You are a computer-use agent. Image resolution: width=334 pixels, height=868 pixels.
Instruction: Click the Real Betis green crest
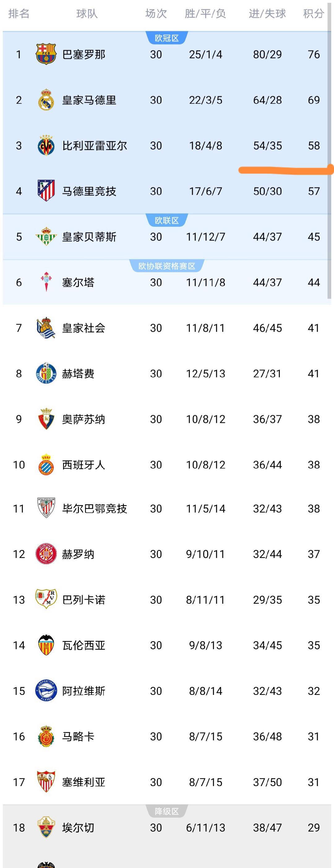pyautogui.click(x=46, y=236)
